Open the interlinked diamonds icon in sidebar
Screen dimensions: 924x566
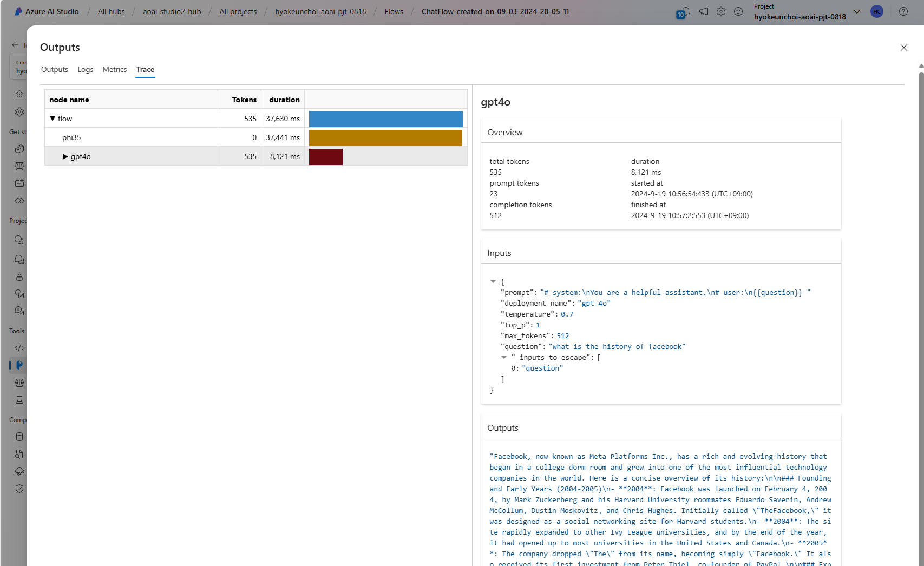pyautogui.click(x=19, y=201)
